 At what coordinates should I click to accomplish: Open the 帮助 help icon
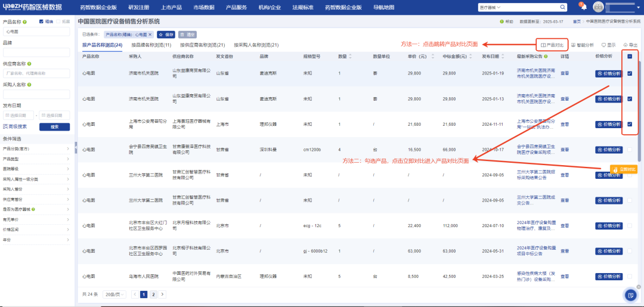(501, 21)
